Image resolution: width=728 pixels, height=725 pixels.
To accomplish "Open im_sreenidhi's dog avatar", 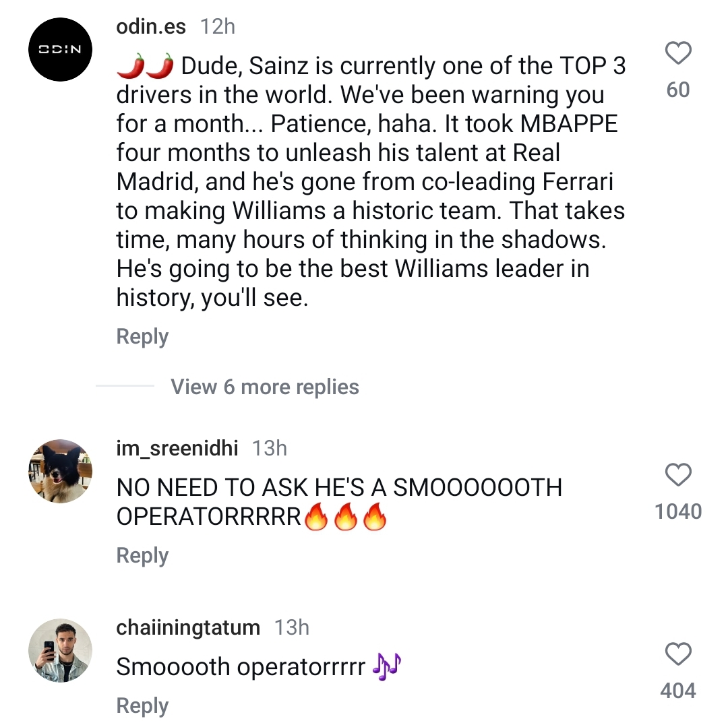I will tap(60, 472).
